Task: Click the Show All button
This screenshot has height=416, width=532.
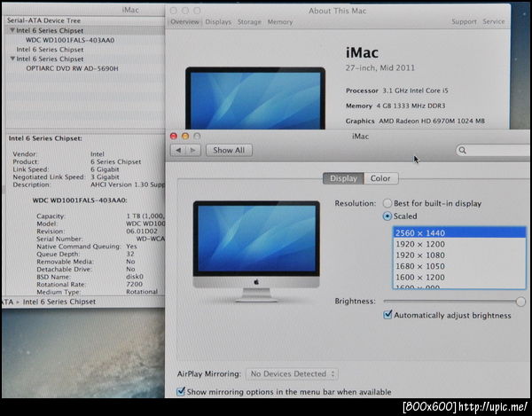Action: pos(229,150)
